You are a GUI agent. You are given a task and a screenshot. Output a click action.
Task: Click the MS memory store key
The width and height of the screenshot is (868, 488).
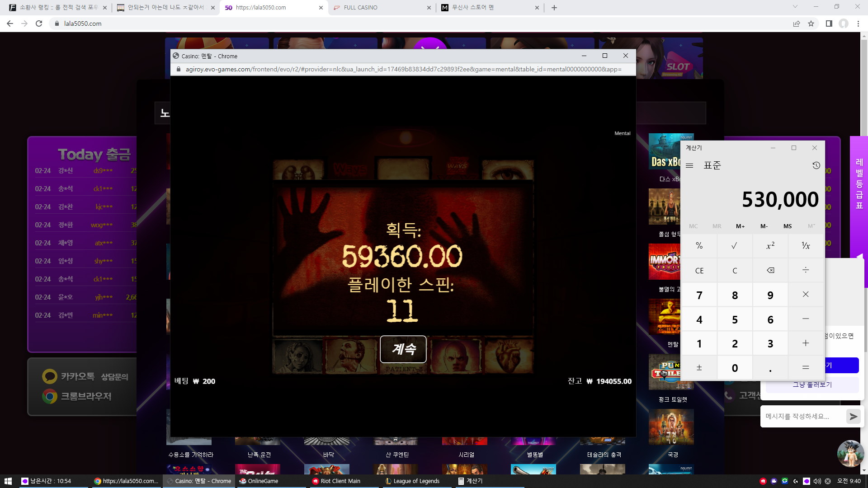point(788,226)
